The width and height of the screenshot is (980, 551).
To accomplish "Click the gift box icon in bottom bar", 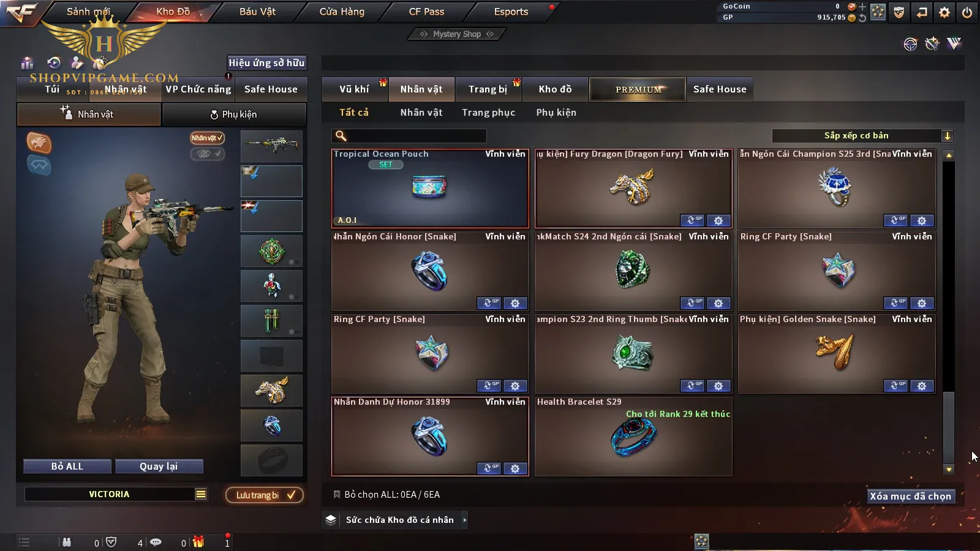I will click(198, 542).
